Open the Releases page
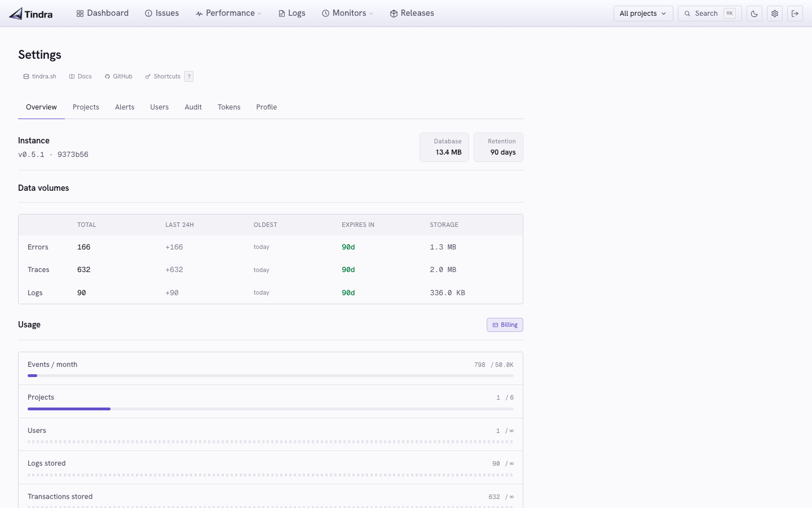Screen dimensions: 812x508 click(412, 13)
